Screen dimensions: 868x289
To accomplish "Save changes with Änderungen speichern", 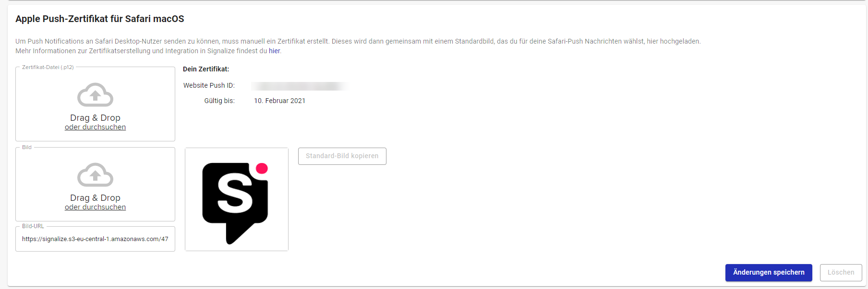I will coord(769,272).
